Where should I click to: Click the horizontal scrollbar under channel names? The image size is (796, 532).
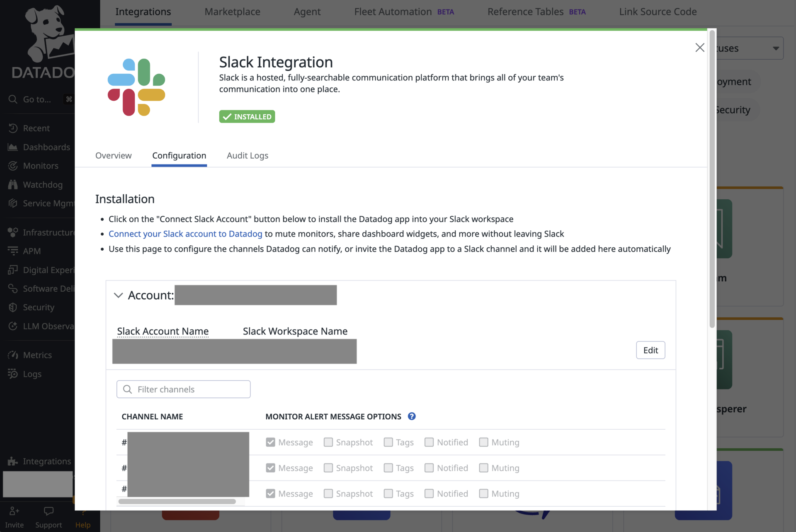(177, 501)
